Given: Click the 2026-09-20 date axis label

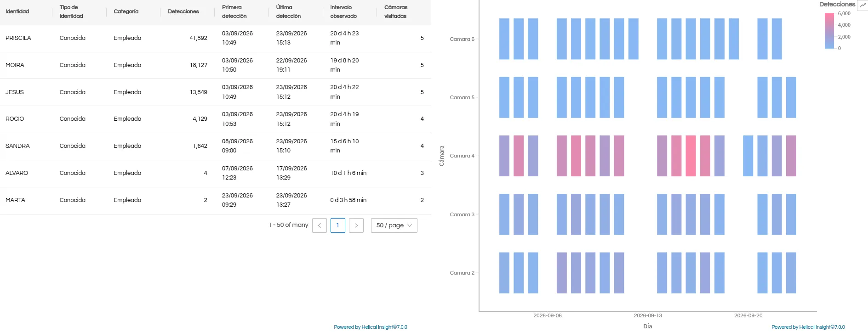Looking at the screenshot, I should coord(748,315).
